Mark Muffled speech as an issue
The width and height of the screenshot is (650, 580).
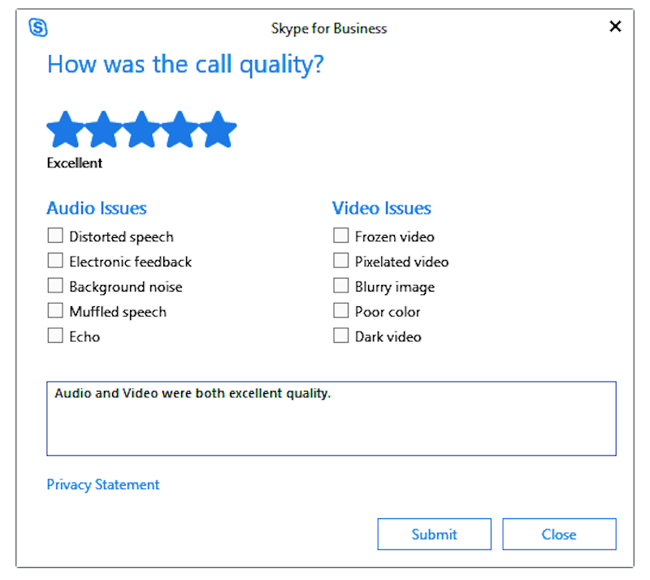[55, 311]
